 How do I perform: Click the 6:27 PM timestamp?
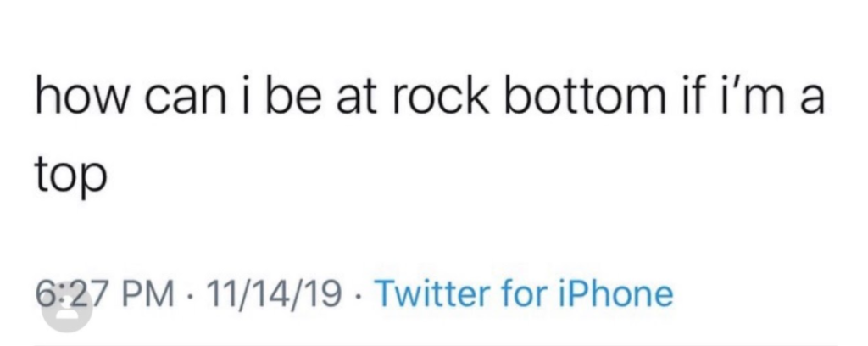pos(104,293)
